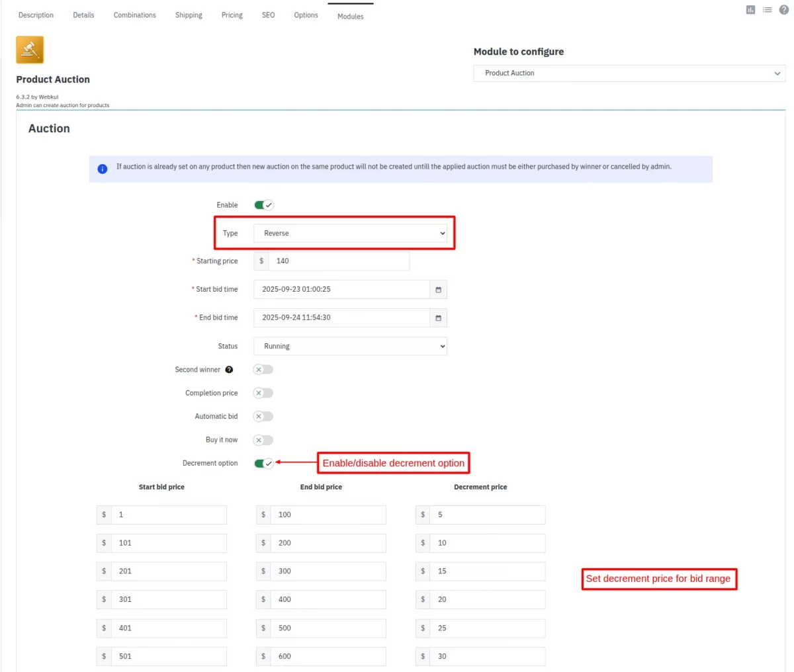Click the Module to configure heading

pyautogui.click(x=519, y=52)
